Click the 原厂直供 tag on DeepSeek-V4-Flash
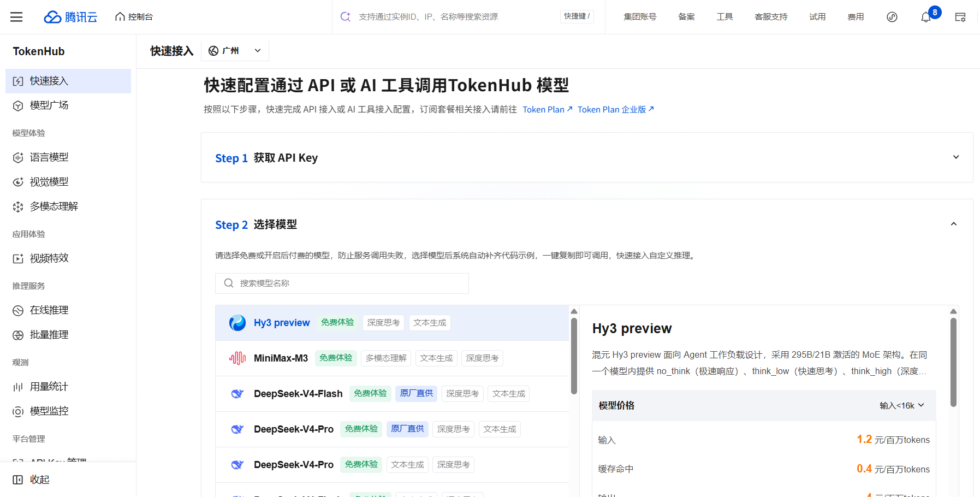Image resolution: width=980 pixels, height=497 pixels. (x=416, y=393)
